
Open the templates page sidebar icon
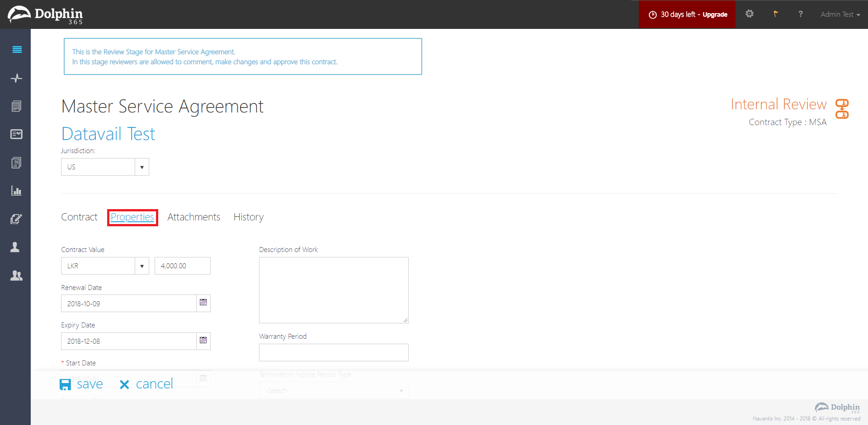click(16, 163)
